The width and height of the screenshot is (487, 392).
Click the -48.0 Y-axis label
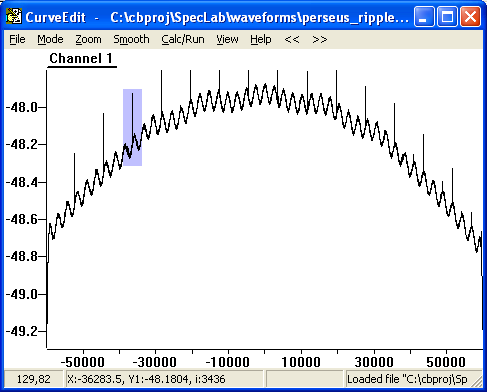[x=22, y=108]
